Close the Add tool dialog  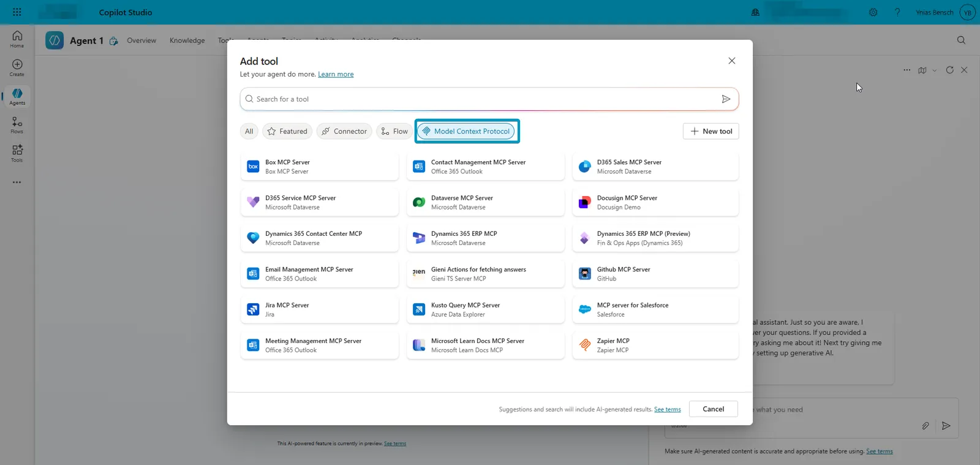[x=731, y=61]
